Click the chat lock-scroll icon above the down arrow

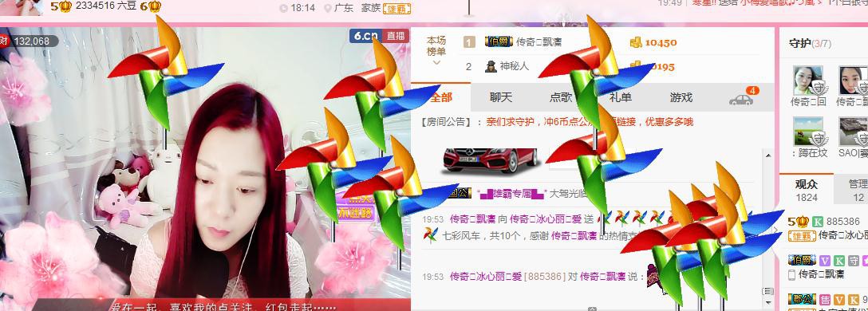coord(767,291)
